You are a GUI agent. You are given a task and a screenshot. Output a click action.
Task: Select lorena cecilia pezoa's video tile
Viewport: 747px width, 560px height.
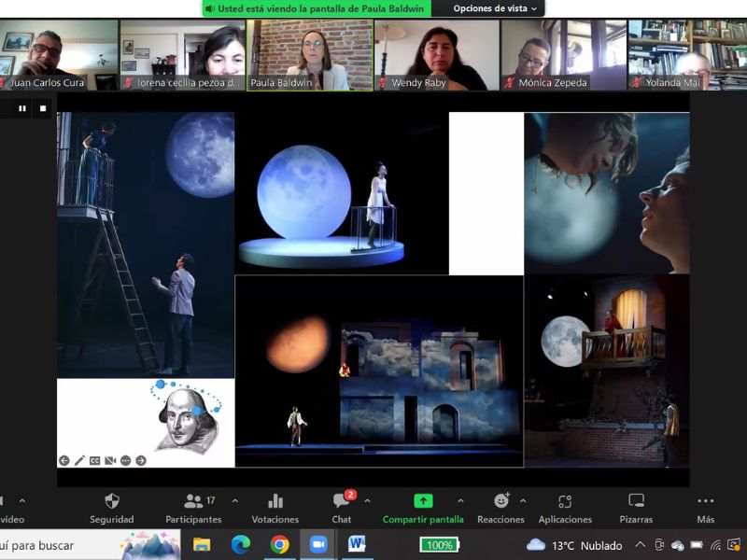pyautogui.click(x=182, y=55)
